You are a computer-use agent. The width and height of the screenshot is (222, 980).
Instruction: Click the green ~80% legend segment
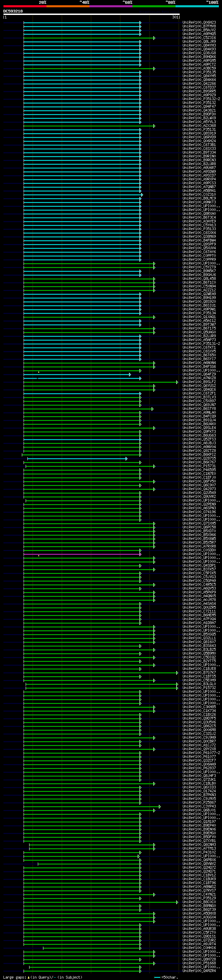154,6
